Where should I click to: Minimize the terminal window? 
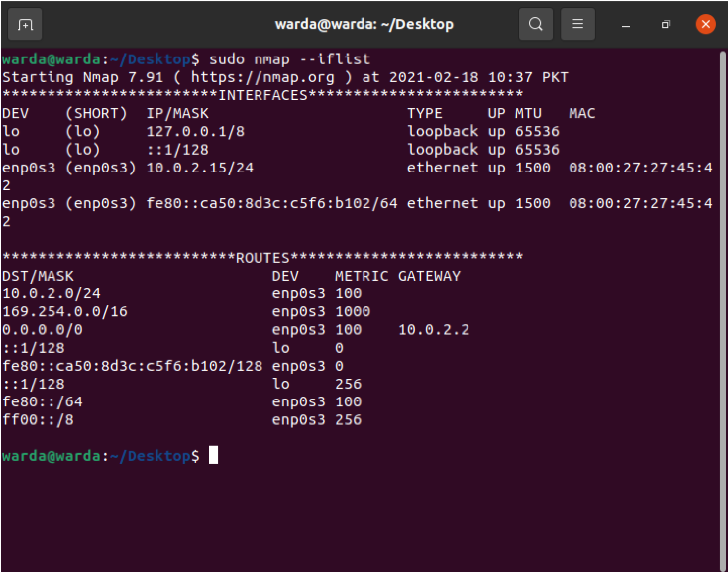point(626,25)
